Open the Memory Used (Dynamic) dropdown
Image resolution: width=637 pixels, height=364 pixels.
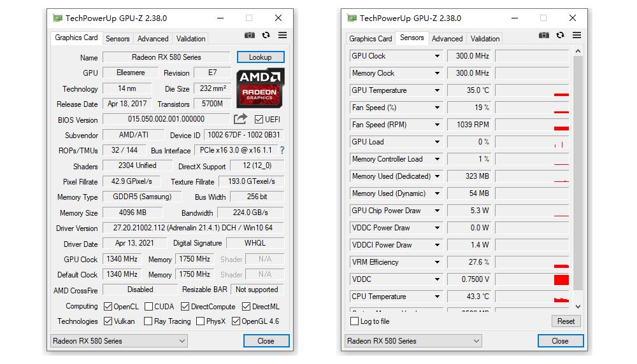click(437, 193)
